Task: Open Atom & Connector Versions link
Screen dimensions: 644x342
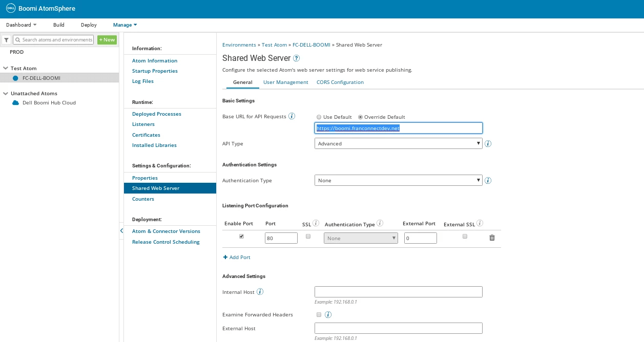Action: tap(166, 231)
